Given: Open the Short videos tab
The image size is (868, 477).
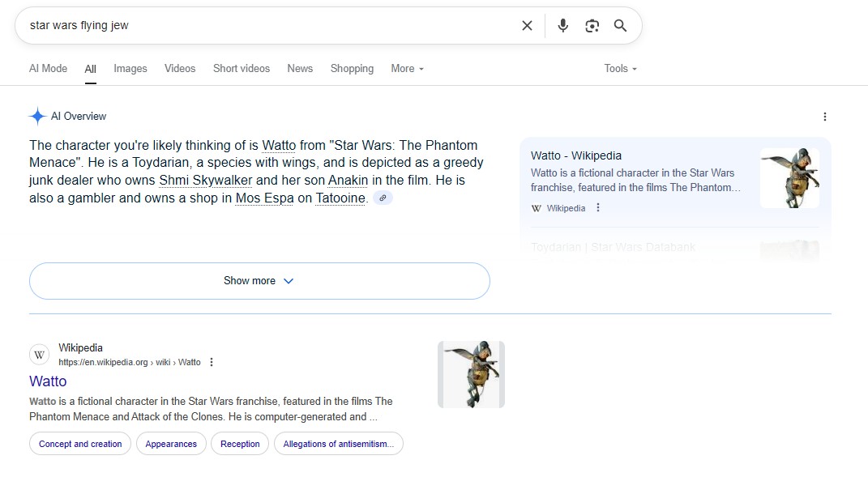Looking at the screenshot, I should pyautogui.click(x=242, y=69).
